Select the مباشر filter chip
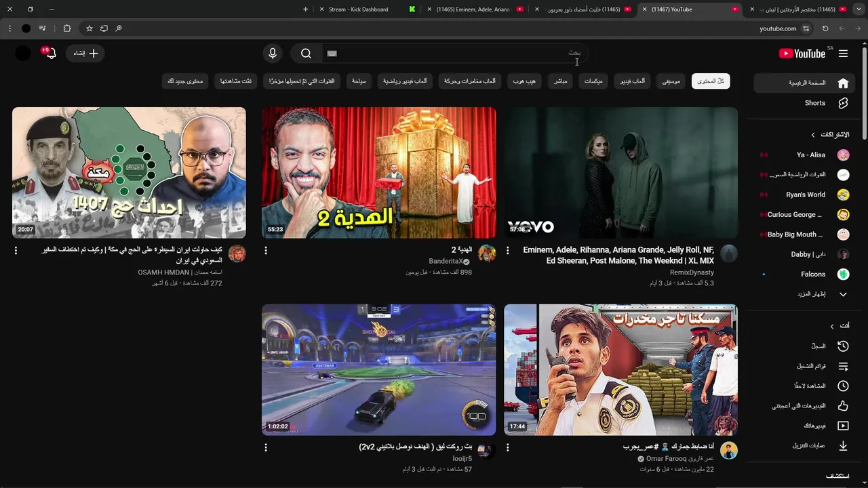The height and width of the screenshot is (488, 868). coord(560,81)
